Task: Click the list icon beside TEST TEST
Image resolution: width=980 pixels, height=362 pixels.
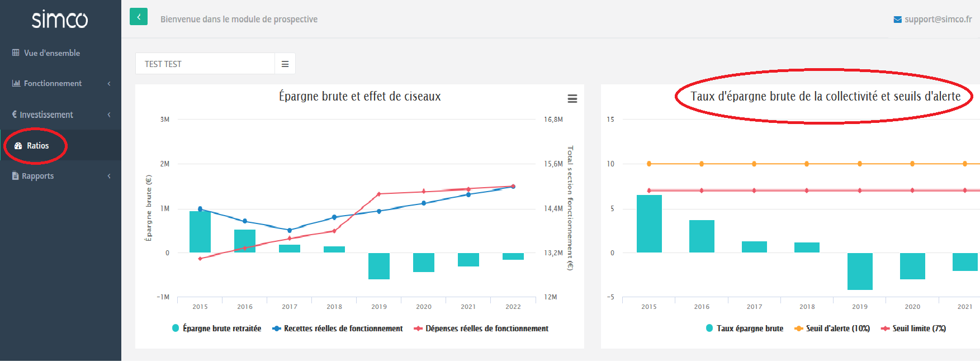Action: click(x=285, y=64)
